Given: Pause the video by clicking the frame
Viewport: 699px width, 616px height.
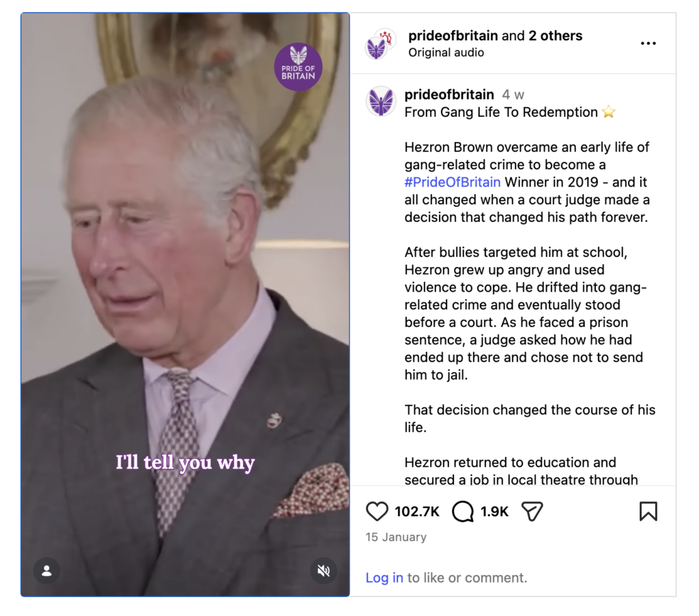Looking at the screenshot, I should click(185, 304).
